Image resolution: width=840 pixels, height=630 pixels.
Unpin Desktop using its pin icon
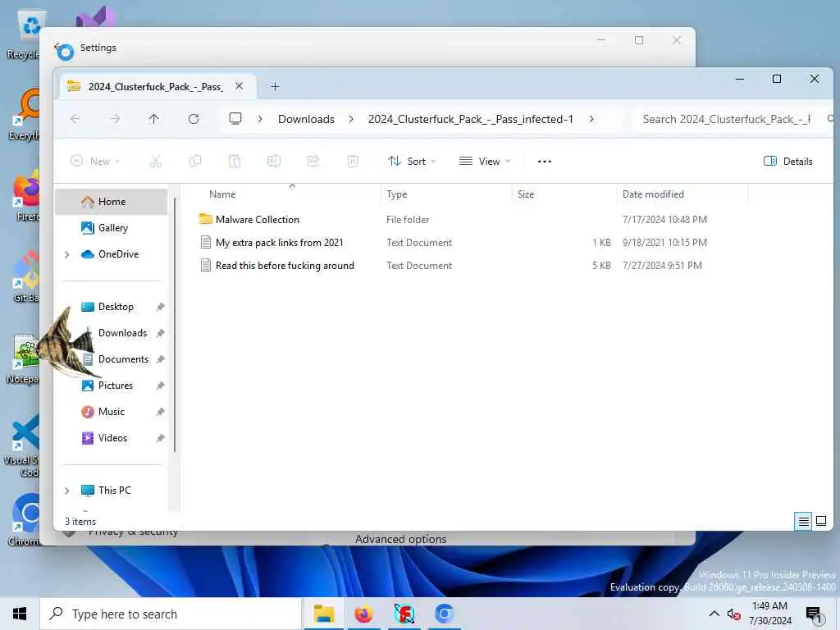coord(160,307)
